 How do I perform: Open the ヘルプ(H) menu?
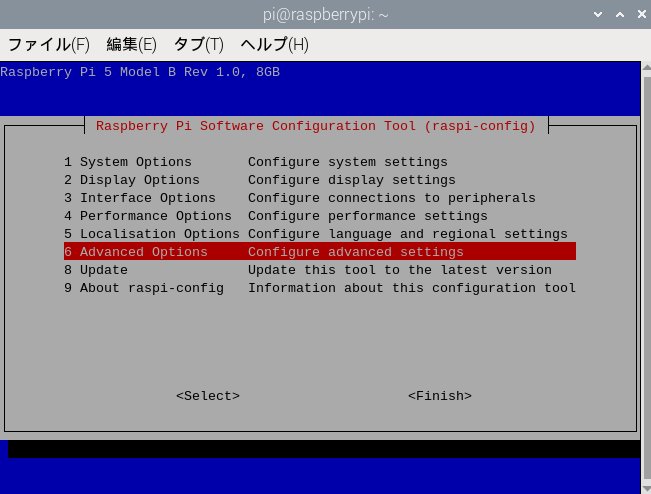coord(274,44)
